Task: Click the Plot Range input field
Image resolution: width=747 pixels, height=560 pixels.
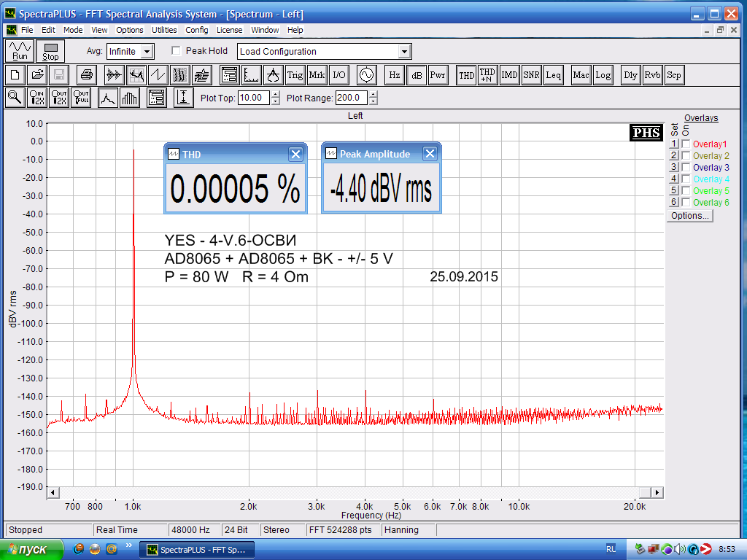Action: point(351,98)
